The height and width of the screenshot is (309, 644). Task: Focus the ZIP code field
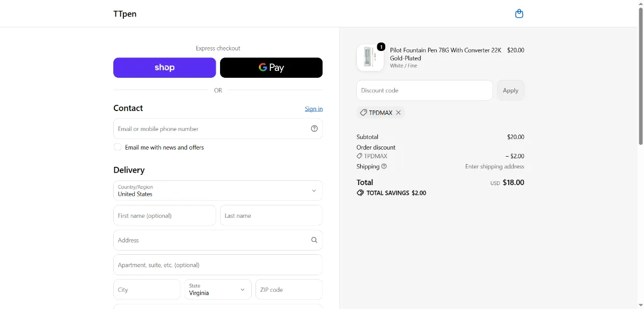click(x=289, y=290)
